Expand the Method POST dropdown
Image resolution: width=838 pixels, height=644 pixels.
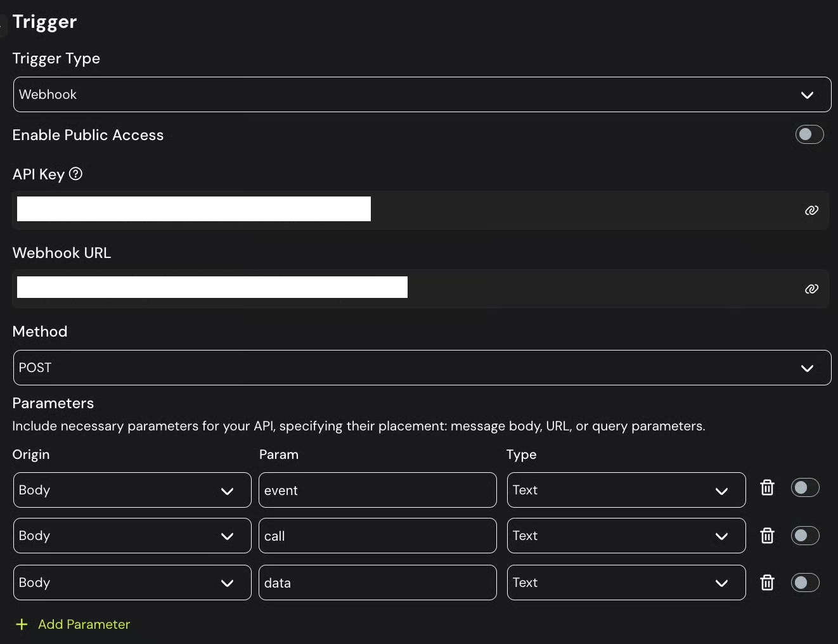[x=422, y=368]
